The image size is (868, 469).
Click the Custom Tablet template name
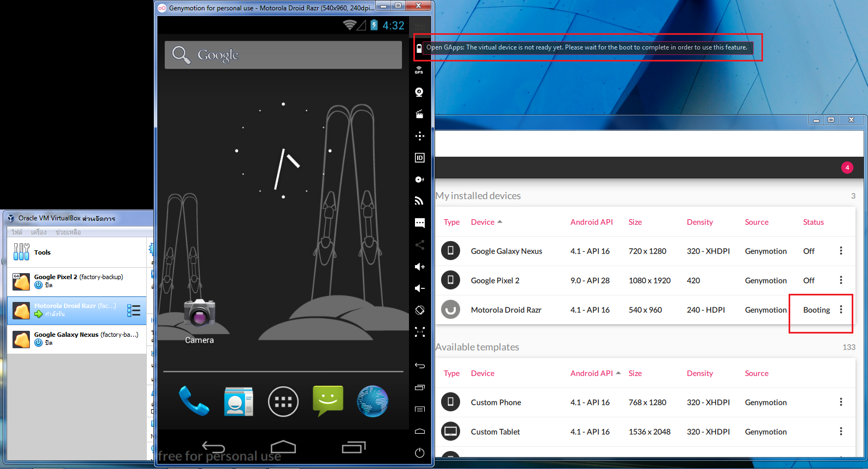coord(495,431)
